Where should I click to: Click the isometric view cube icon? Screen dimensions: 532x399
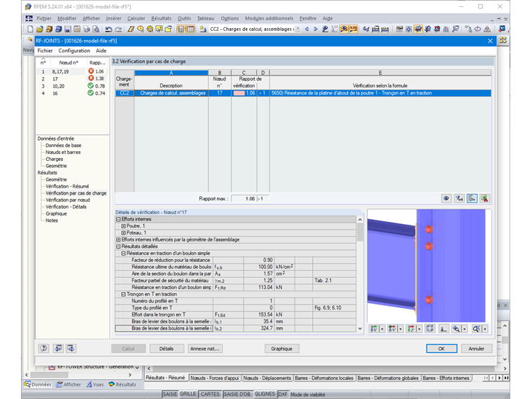tap(430, 328)
